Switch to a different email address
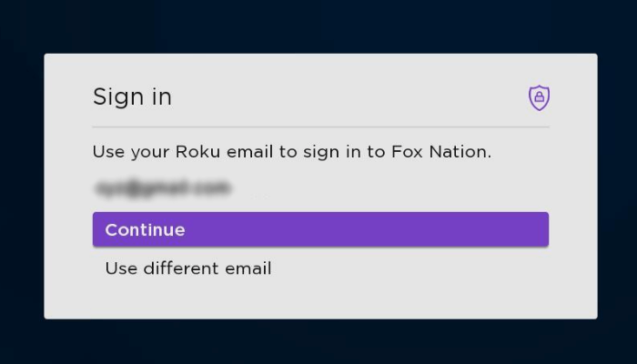The height and width of the screenshot is (364, 637). pos(188,268)
